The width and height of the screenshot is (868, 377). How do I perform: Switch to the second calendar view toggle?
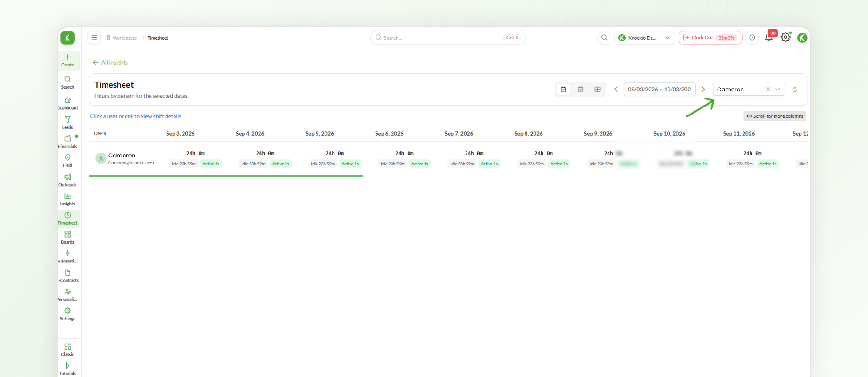pyautogui.click(x=580, y=90)
